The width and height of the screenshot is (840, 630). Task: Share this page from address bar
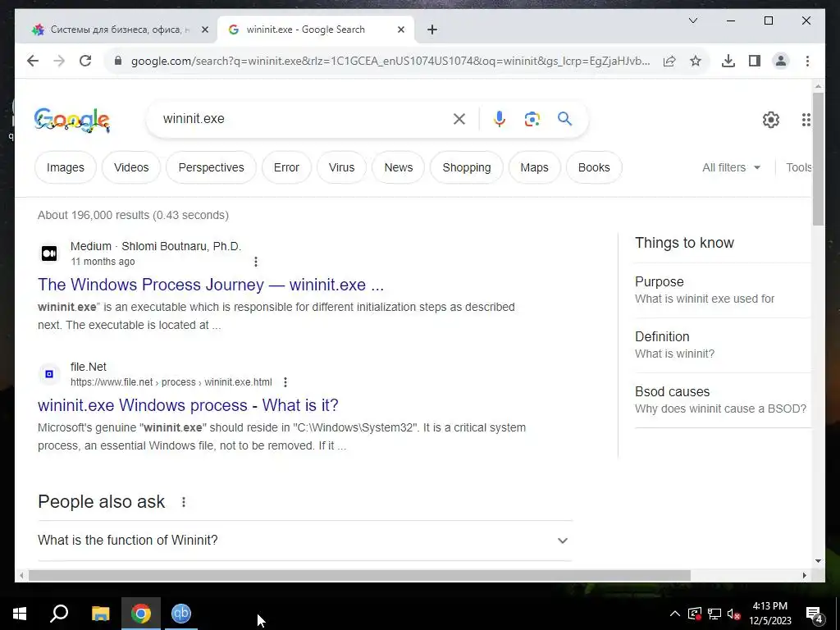(669, 61)
